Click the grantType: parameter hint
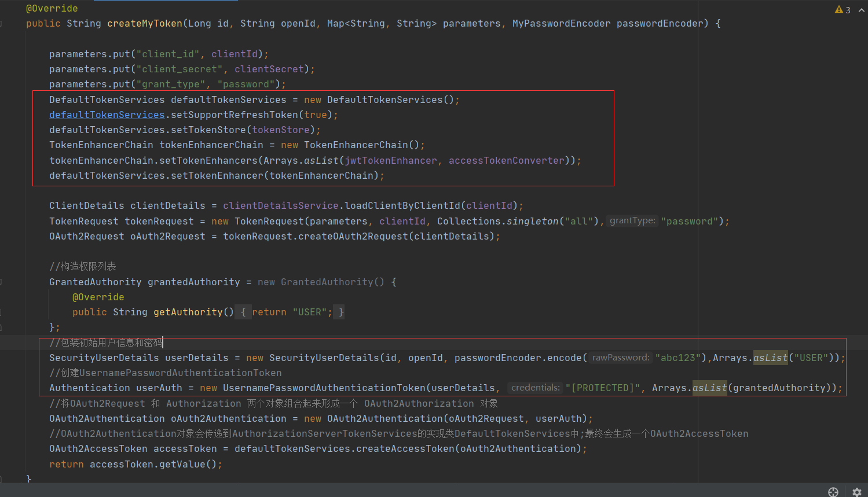This screenshot has height=497, width=868. (632, 220)
